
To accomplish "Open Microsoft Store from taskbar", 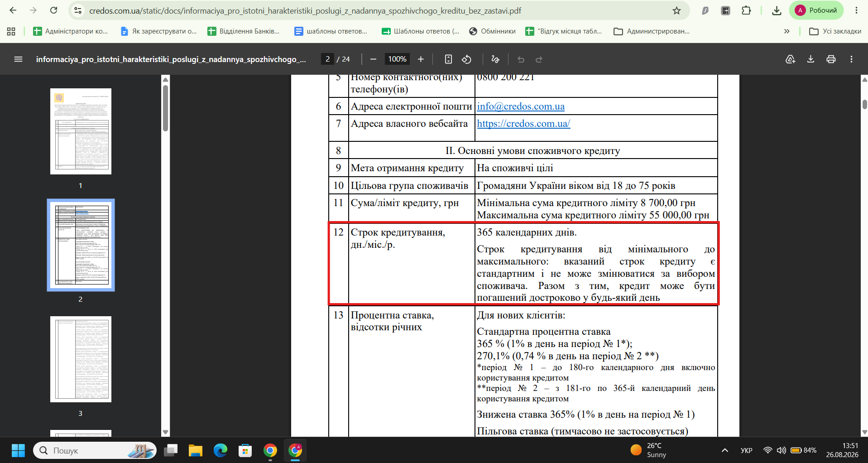I will [x=245, y=450].
